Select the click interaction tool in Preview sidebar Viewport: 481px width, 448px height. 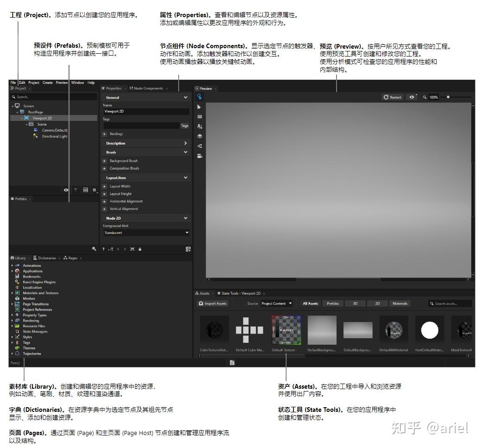[200, 97]
